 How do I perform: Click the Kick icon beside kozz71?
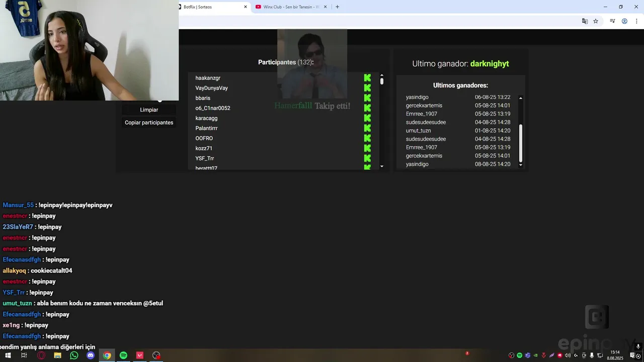[367, 148]
